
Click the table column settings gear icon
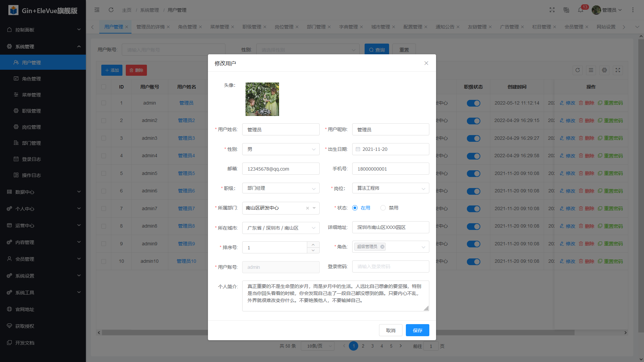point(604,70)
